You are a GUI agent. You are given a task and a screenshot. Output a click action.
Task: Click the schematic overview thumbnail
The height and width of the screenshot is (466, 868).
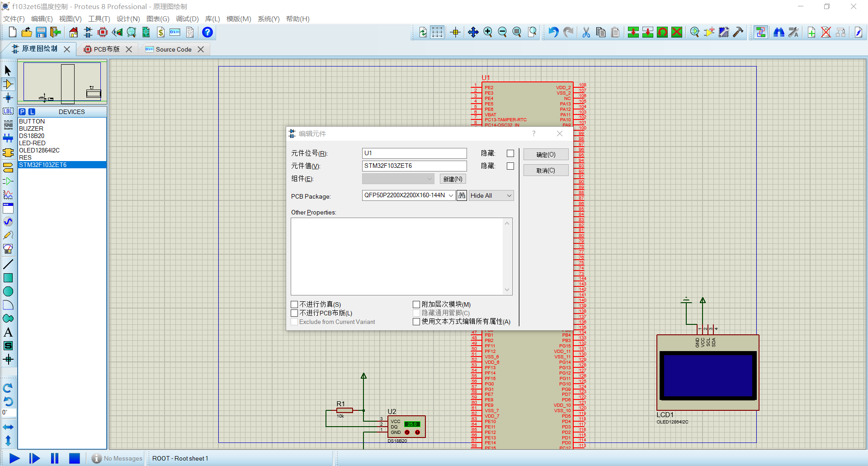pos(62,82)
